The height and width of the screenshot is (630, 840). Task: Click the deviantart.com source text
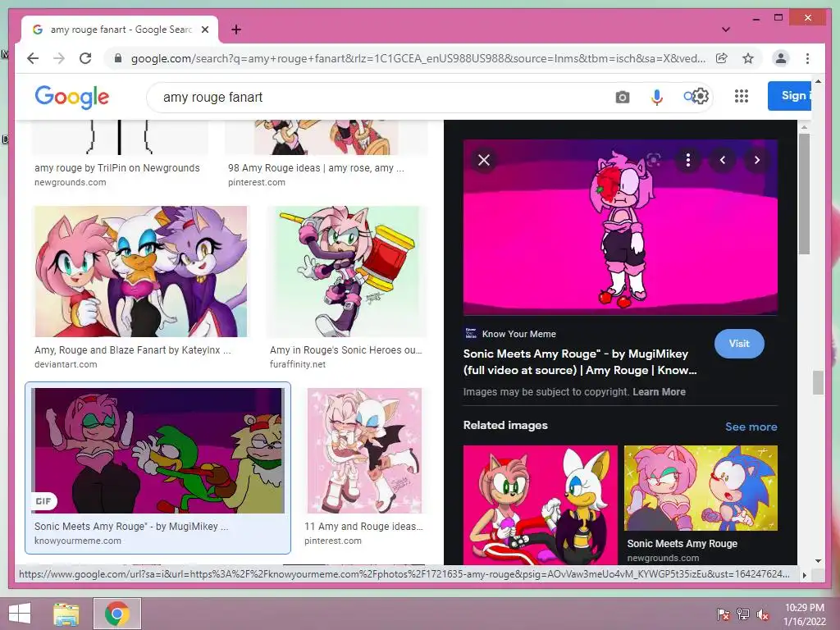click(66, 364)
